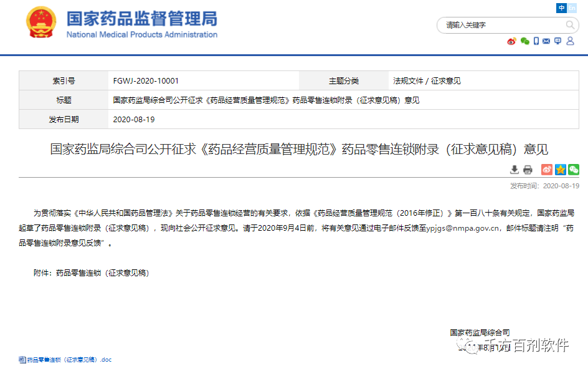Click National Medical Products Administration subtitle

point(142,34)
